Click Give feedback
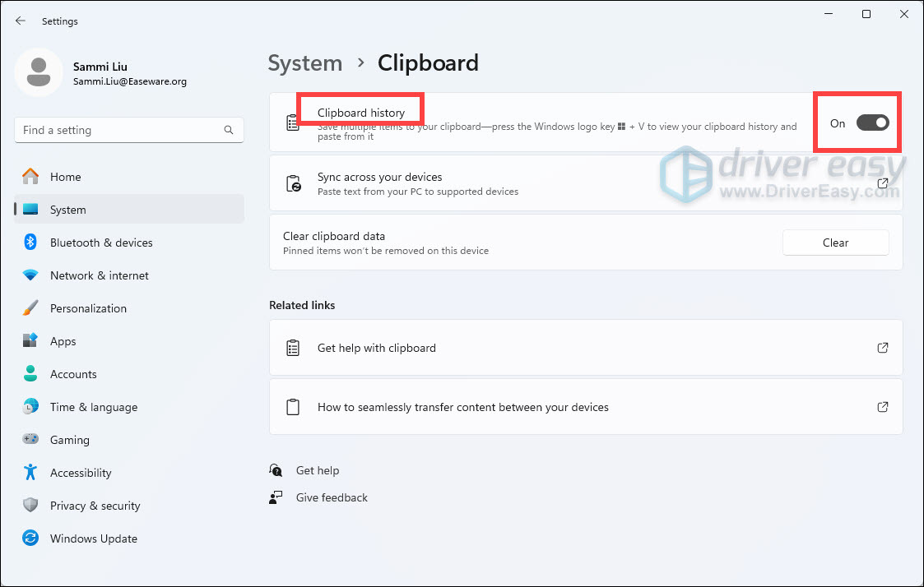 point(331,497)
